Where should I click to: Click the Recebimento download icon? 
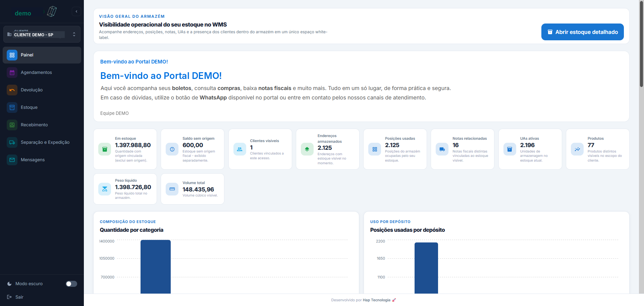point(12,125)
